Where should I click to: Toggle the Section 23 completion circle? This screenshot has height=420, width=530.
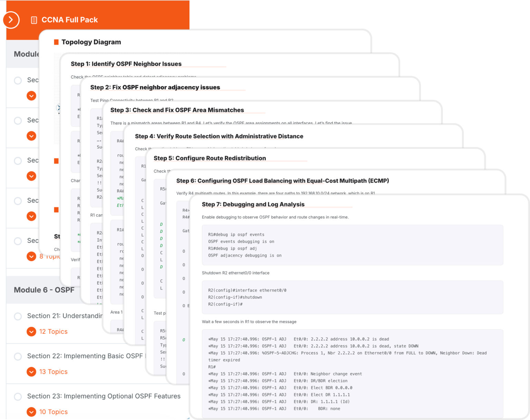[18, 397]
